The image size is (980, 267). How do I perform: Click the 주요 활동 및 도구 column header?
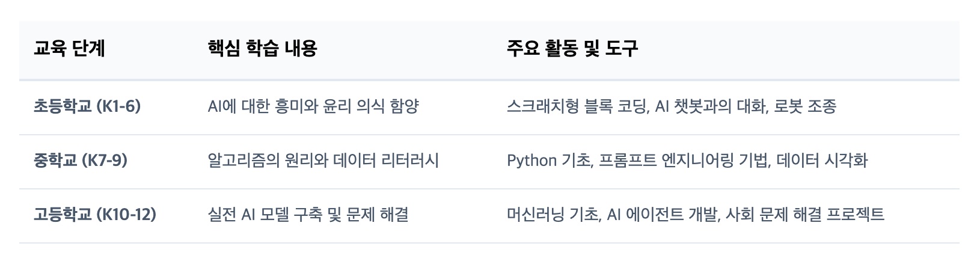click(572, 49)
